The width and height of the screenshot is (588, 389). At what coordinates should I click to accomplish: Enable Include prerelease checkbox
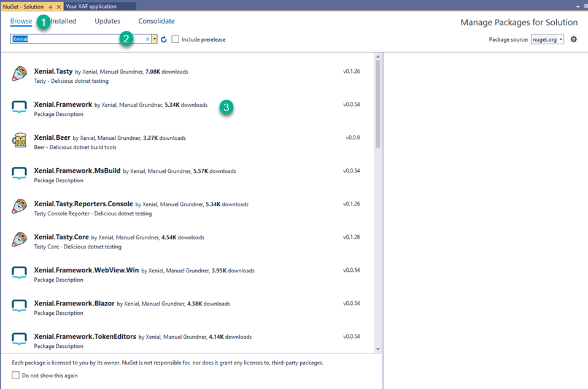point(175,39)
